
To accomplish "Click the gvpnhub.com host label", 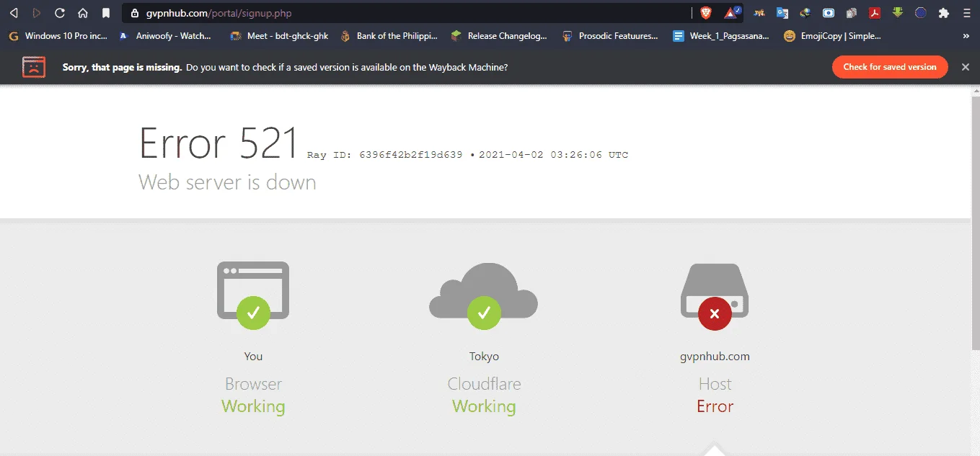I will (x=715, y=357).
